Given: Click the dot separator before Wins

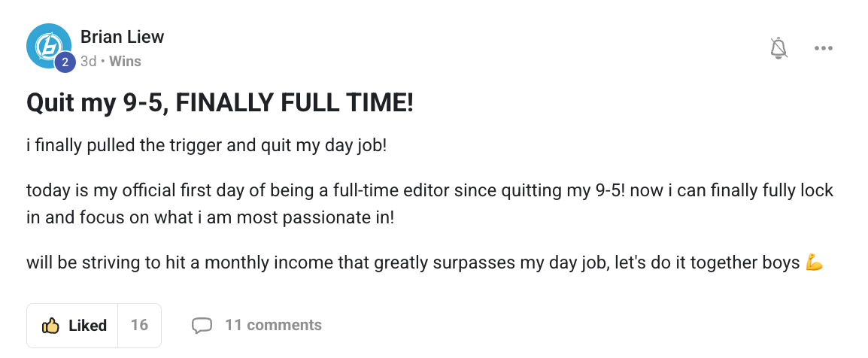Looking at the screenshot, I should click(102, 62).
